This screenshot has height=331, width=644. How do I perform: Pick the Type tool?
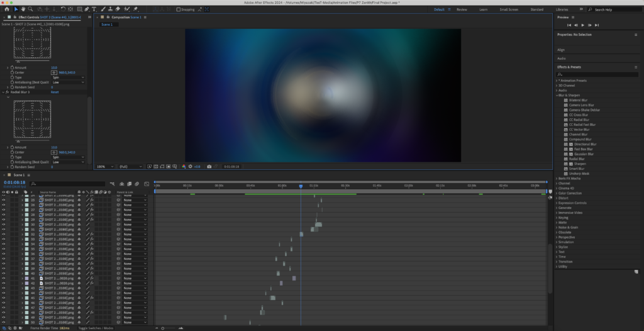[94, 9]
